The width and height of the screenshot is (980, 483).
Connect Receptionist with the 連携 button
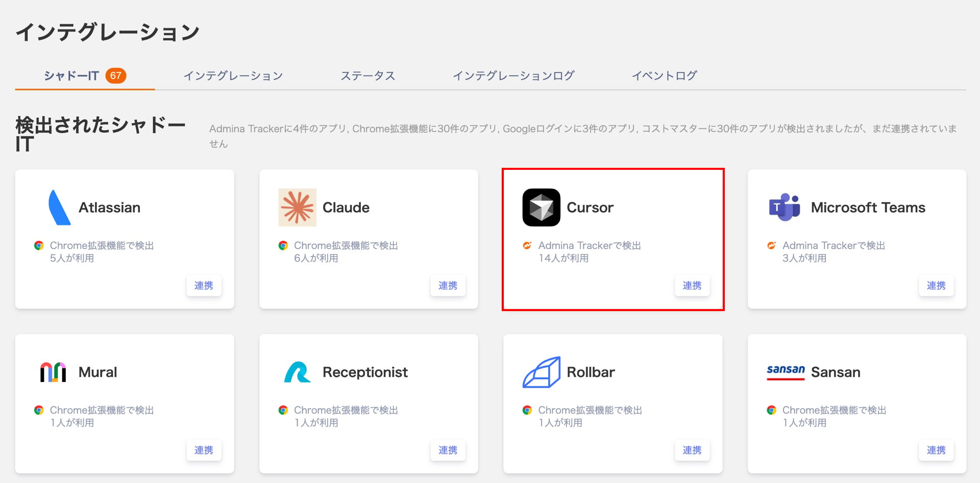(x=448, y=450)
